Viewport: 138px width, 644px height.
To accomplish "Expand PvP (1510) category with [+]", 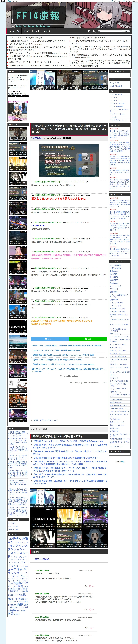I will pyautogui.click(x=120, y=334).
